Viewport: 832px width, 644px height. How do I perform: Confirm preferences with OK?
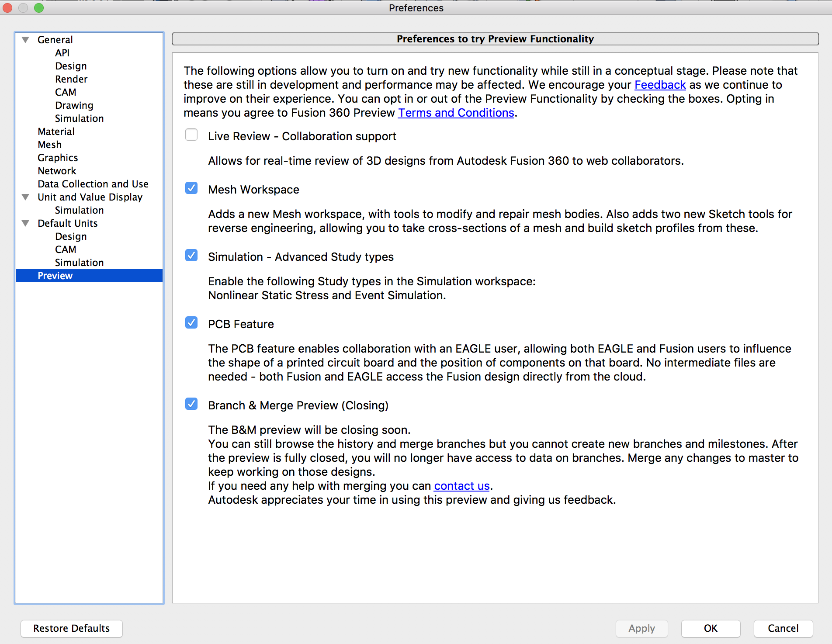click(x=711, y=628)
